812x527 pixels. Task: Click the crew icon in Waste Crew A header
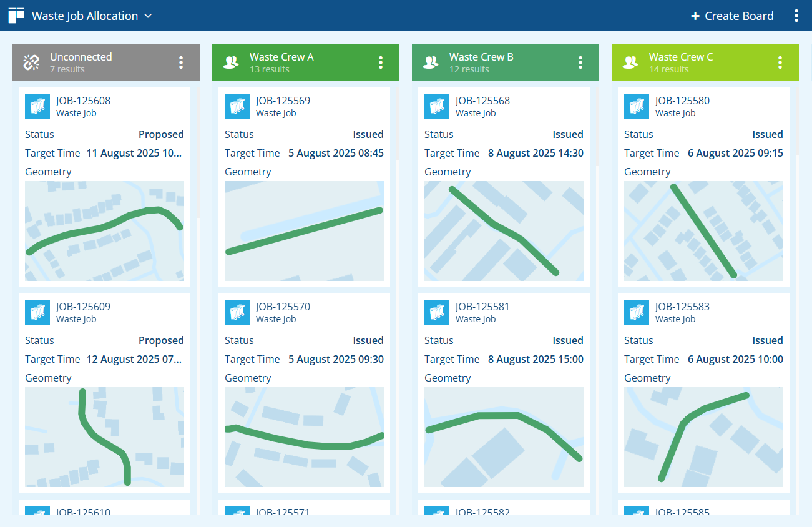[x=231, y=62]
